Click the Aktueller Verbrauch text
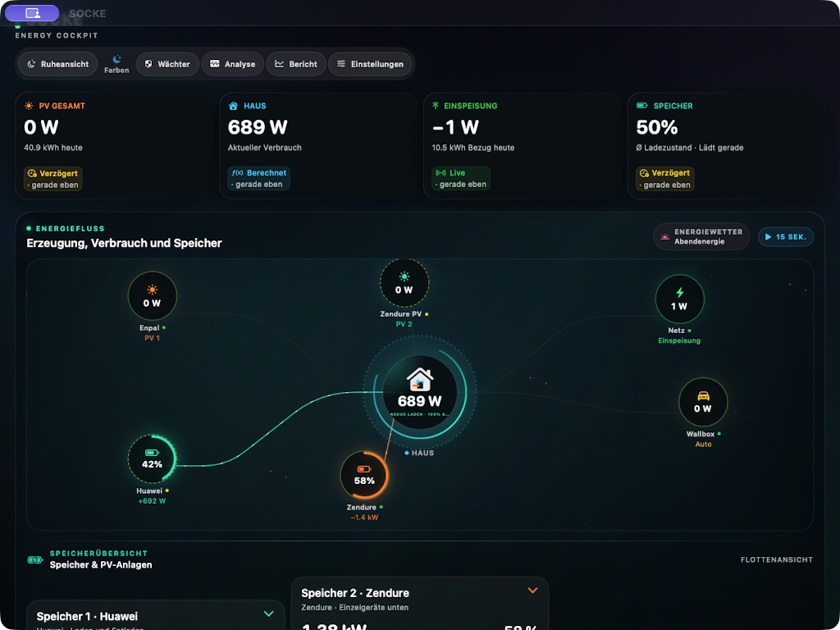The image size is (840, 630). coord(265,148)
